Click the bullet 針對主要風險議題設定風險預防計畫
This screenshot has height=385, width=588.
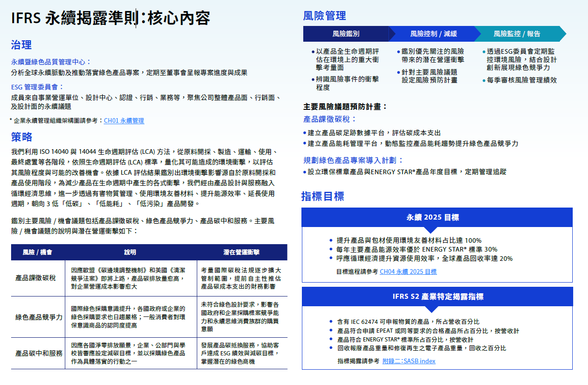point(428,76)
